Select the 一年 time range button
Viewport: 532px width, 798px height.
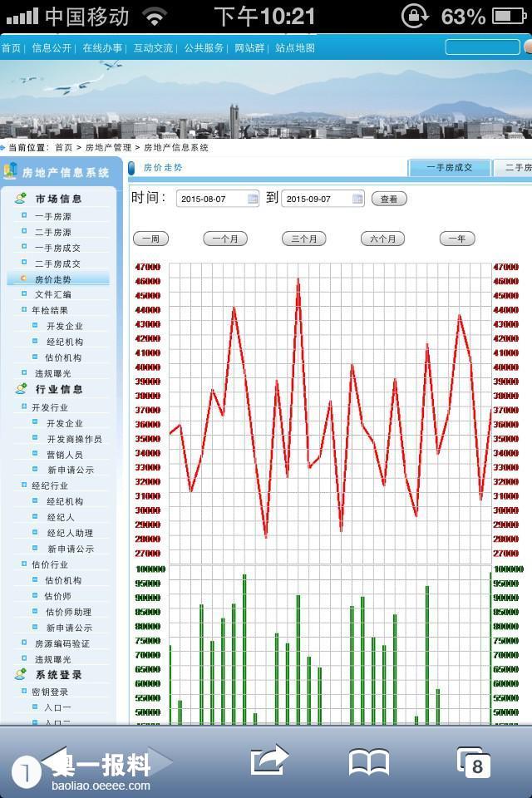(x=456, y=239)
